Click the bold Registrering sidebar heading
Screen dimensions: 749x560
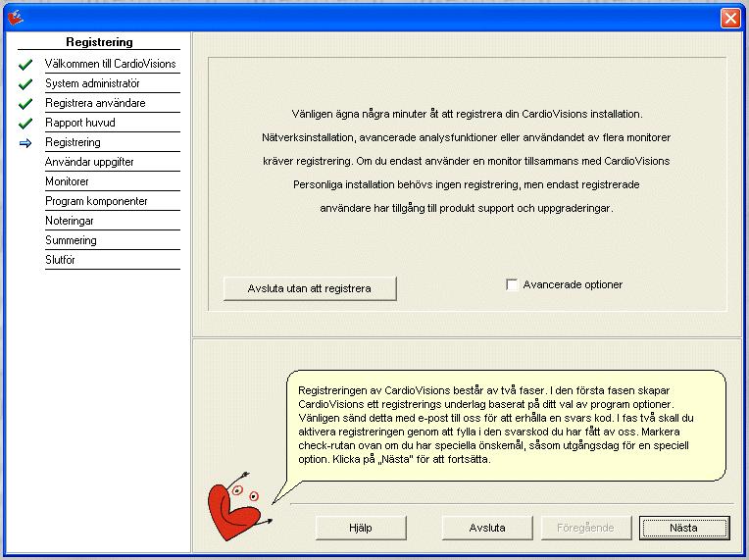(99, 42)
